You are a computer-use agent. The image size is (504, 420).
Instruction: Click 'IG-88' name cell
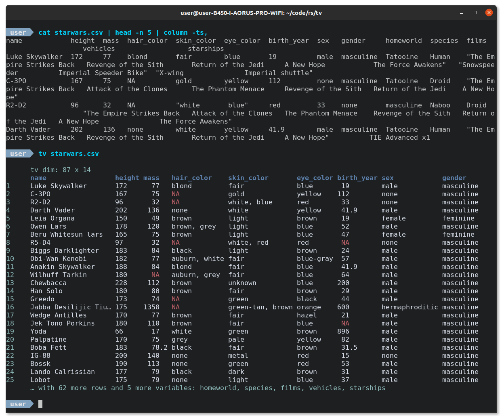[40, 356]
